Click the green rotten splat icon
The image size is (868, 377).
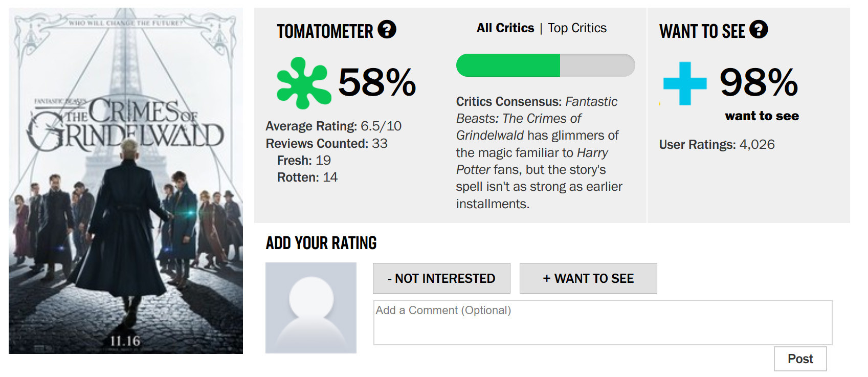[x=302, y=83]
